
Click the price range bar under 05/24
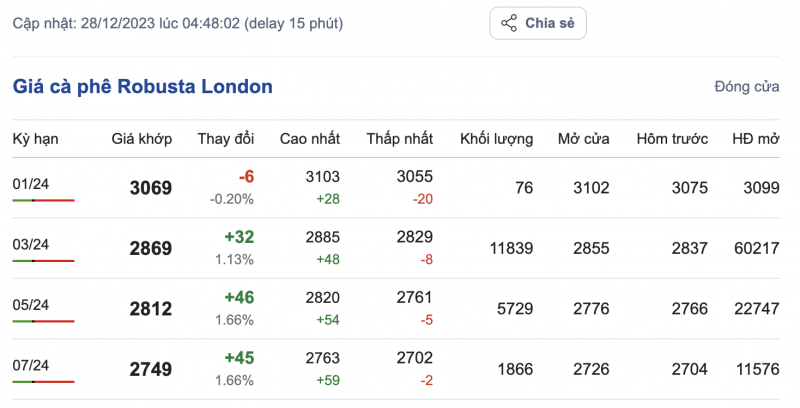point(43,321)
